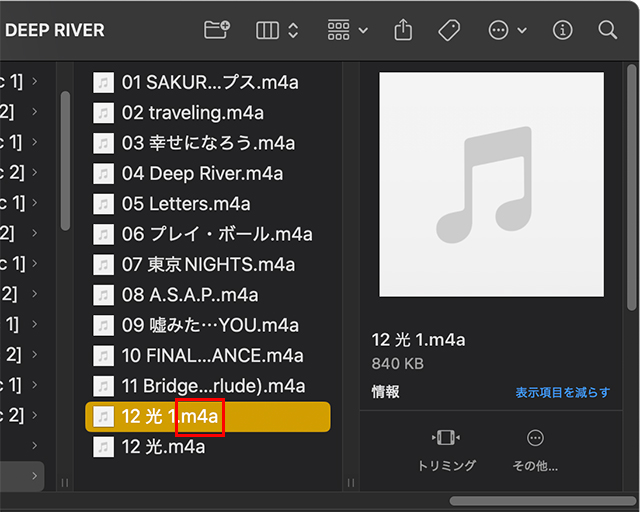This screenshot has height=512, width=640.
Task: Select file 04 Deep River.m4a
Action: (x=208, y=174)
